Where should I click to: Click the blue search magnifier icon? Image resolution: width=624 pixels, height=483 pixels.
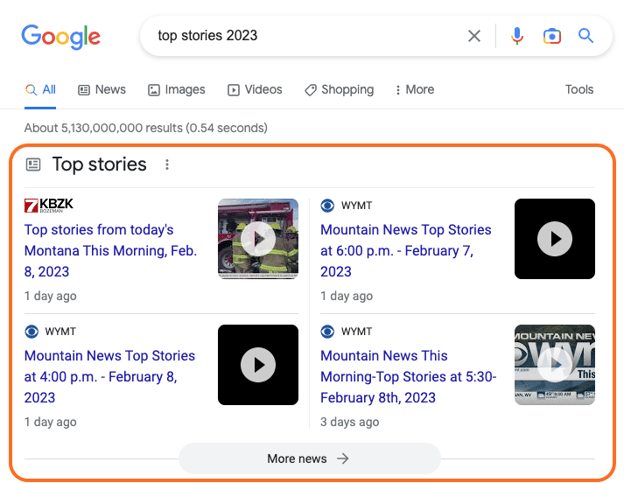pos(586,36)
